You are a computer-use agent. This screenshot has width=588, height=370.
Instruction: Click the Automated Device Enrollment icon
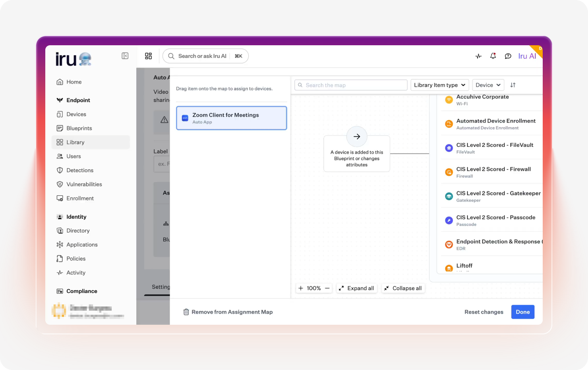(449, 124)
